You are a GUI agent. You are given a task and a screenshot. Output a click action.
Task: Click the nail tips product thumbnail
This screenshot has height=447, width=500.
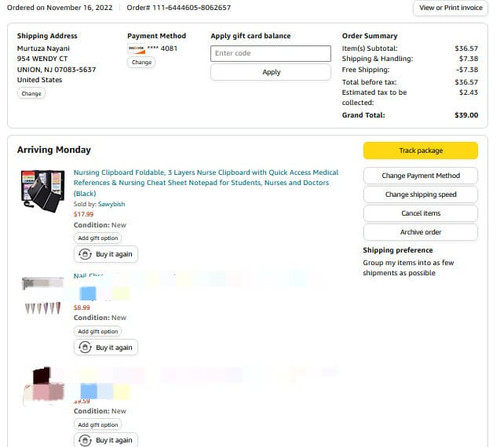[x=43, y=297]
